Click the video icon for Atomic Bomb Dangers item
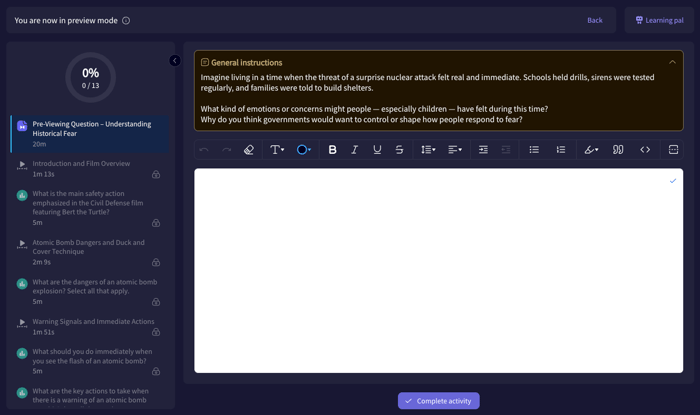Viewport: 700px width, 415px height. pyautogui.click(x=22, y=244)
